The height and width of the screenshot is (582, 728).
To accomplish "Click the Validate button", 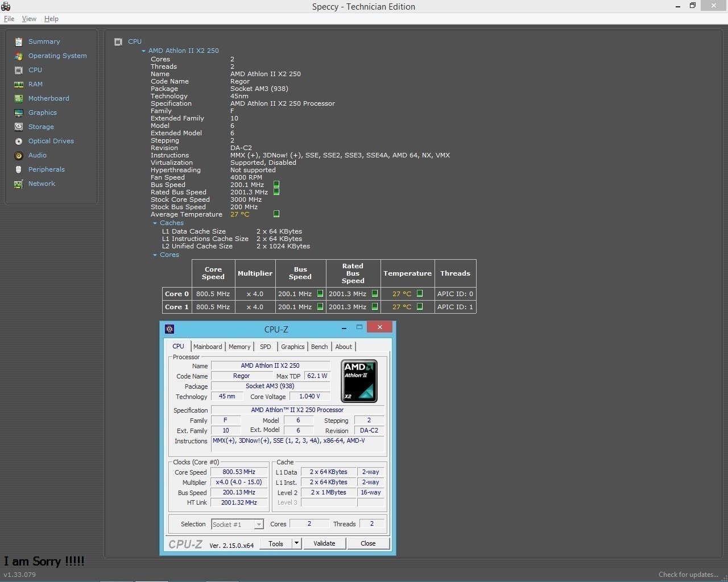I will tap(324, 543).
